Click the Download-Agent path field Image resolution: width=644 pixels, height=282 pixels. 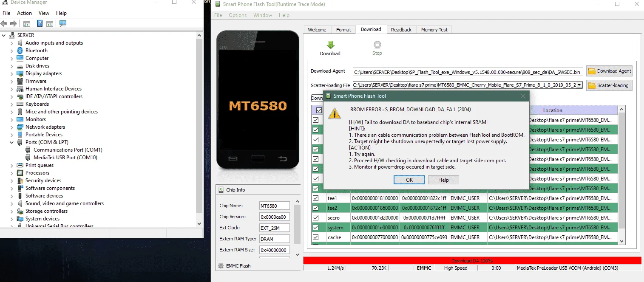[468, 72]
